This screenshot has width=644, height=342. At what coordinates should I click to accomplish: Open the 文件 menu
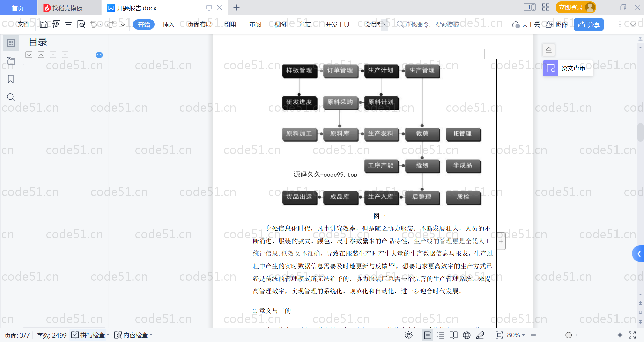[19, 24]
